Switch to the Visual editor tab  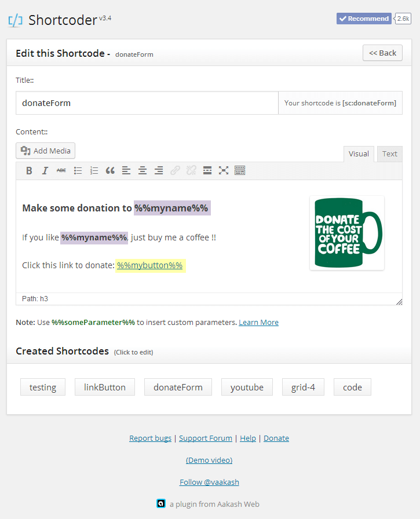[359, 153]
